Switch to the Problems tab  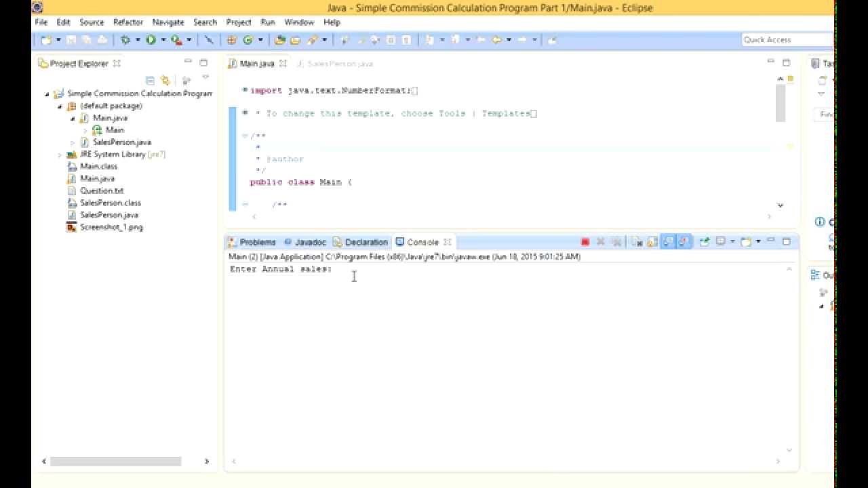(252, 242)
